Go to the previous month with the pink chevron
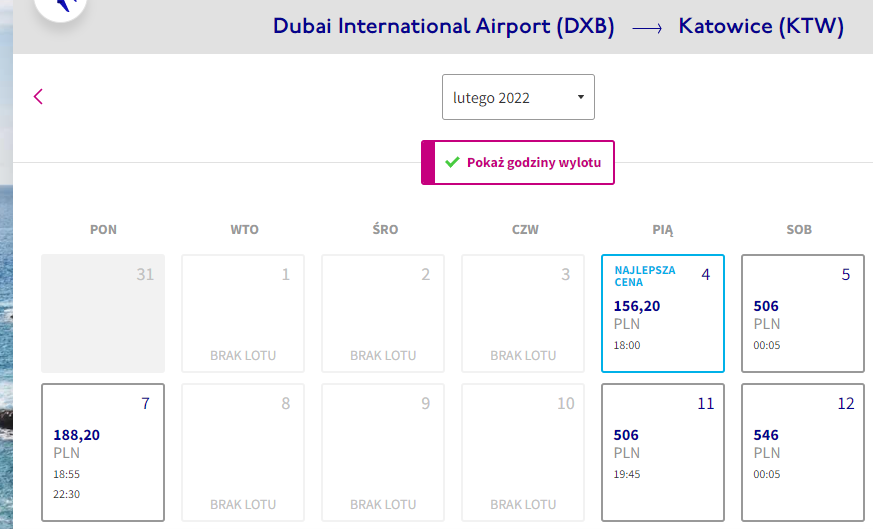 (x=38, y=97)
